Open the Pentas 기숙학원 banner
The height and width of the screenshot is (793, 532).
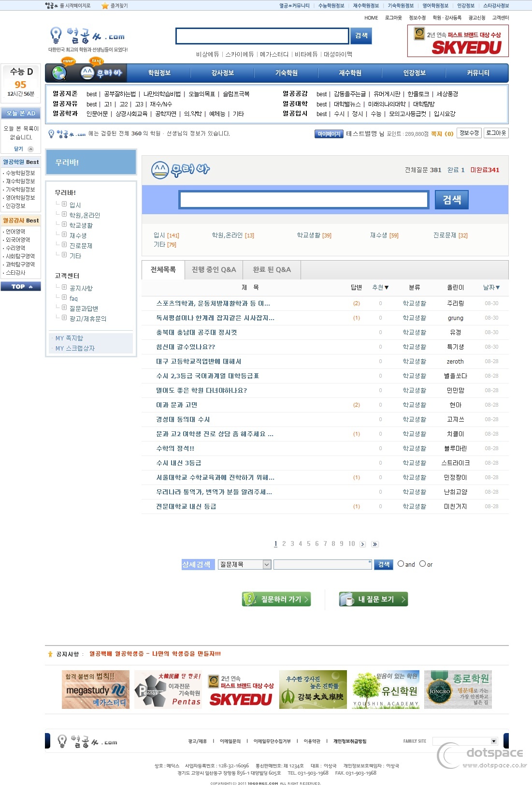tap(168, 690)
